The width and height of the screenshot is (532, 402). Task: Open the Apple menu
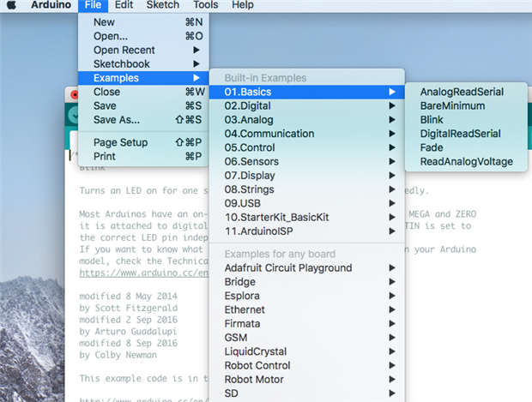(x=11, y=5)
